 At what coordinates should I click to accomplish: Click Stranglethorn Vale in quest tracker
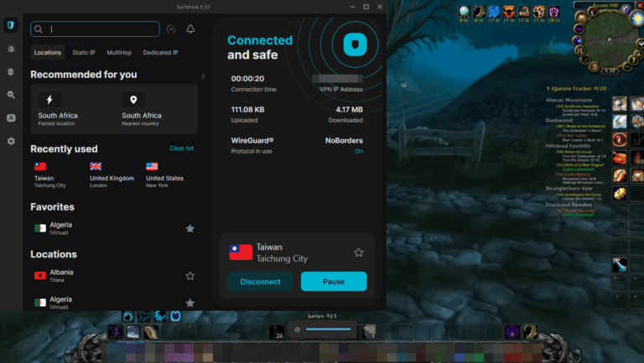569,189
